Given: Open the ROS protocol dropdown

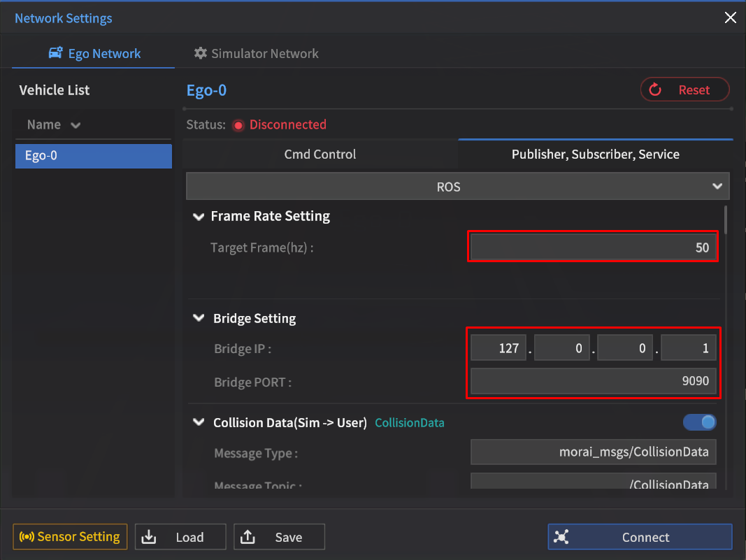Looking at the screenshot, I should (457, 187).
